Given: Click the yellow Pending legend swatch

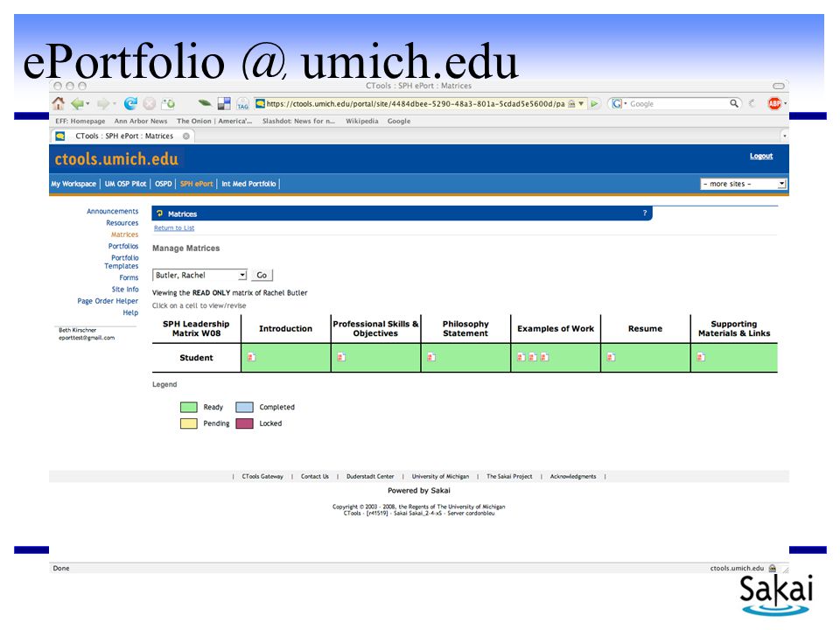Looking at the screenshot, I should 189,423.
